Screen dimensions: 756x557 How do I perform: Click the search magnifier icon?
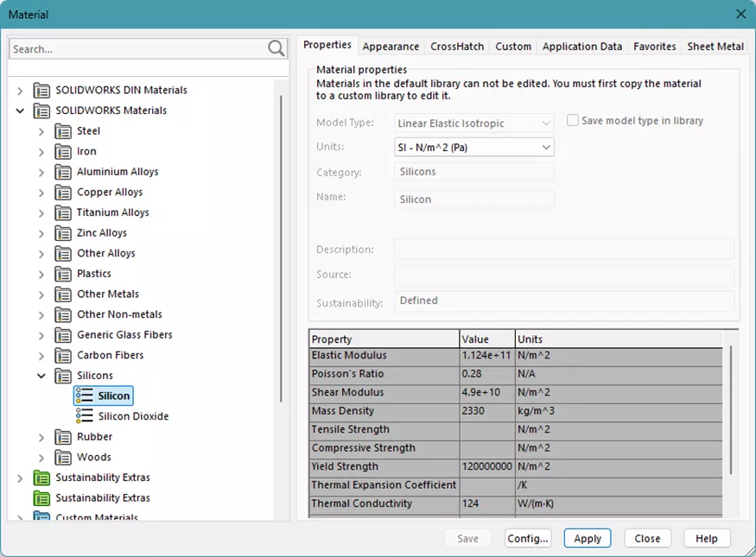tap(275, 49)
